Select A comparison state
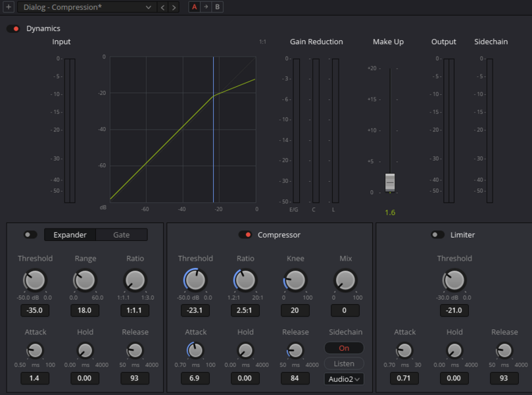 (x=195, y=7)
